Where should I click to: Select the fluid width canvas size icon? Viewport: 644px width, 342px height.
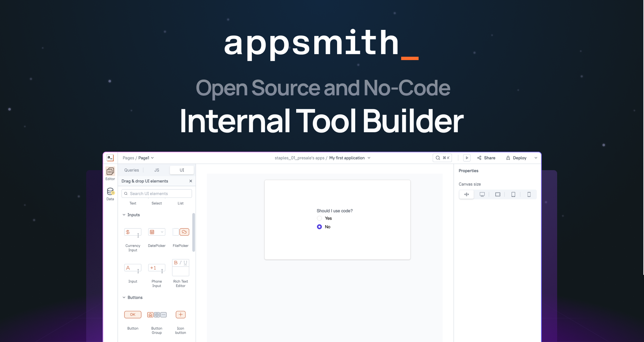(467, 194)
